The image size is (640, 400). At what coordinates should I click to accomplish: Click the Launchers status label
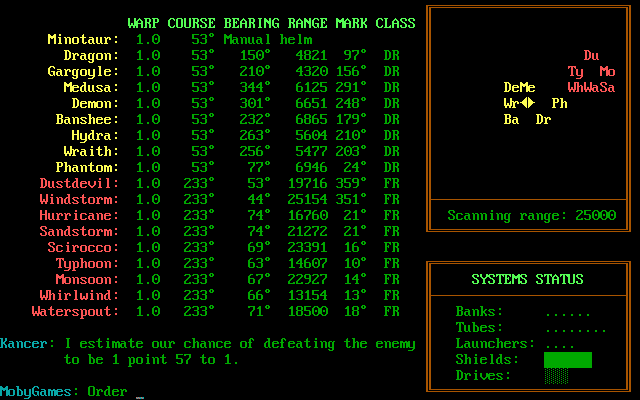point(496,344)
